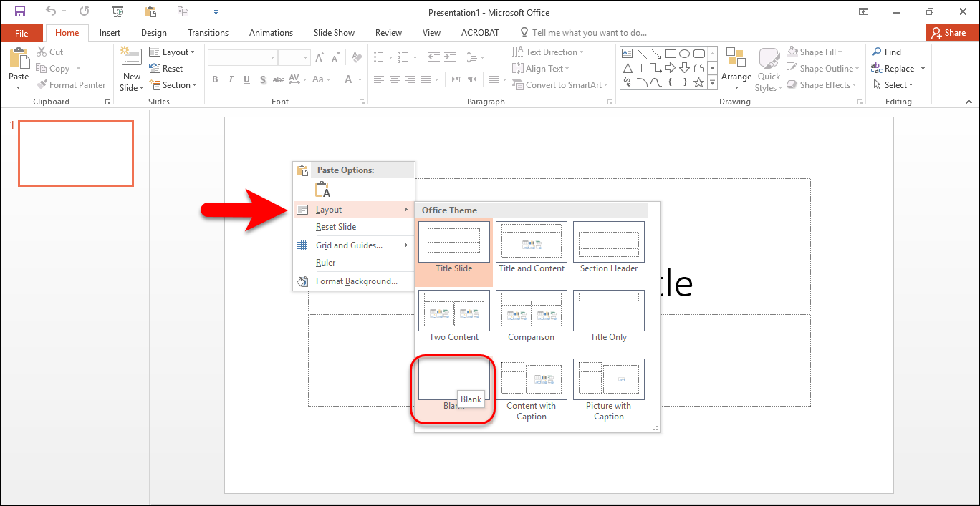980x506 pixels.
Task: Select slide 1 thumbnail in slide panel
Action: tap(76, 153)
